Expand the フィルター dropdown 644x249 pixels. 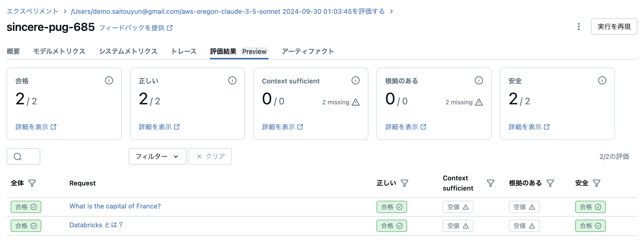157,156
